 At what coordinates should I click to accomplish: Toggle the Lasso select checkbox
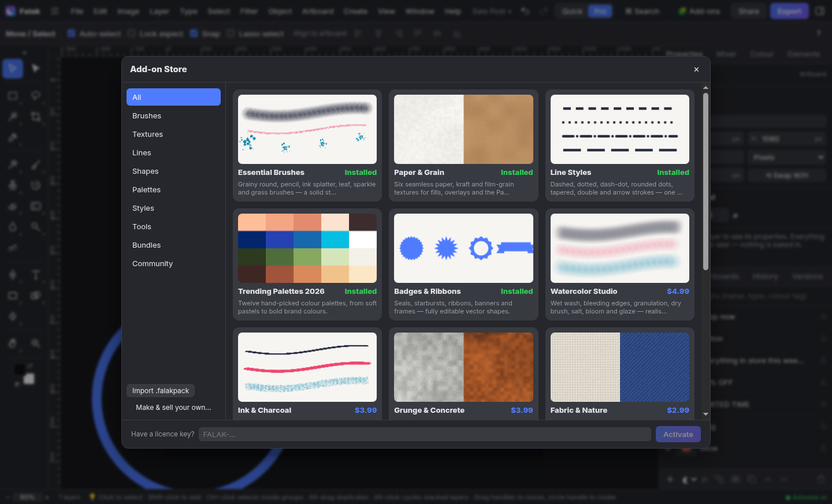point(231,33)
